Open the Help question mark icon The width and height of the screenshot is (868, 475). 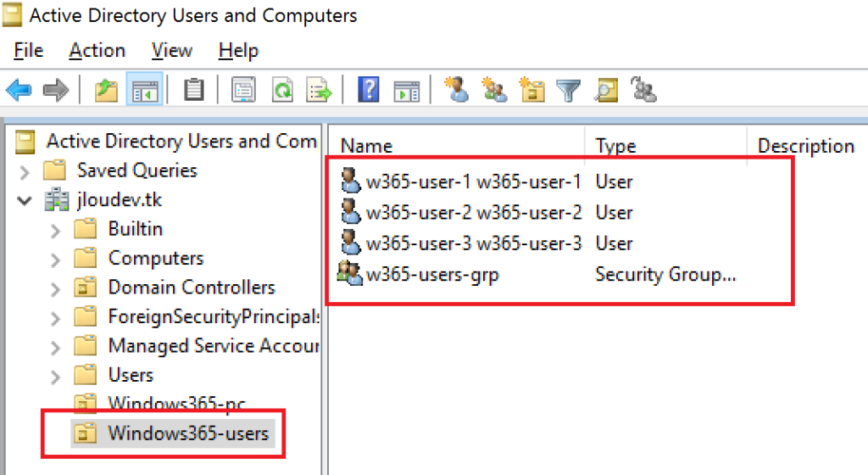click(369, 89)
